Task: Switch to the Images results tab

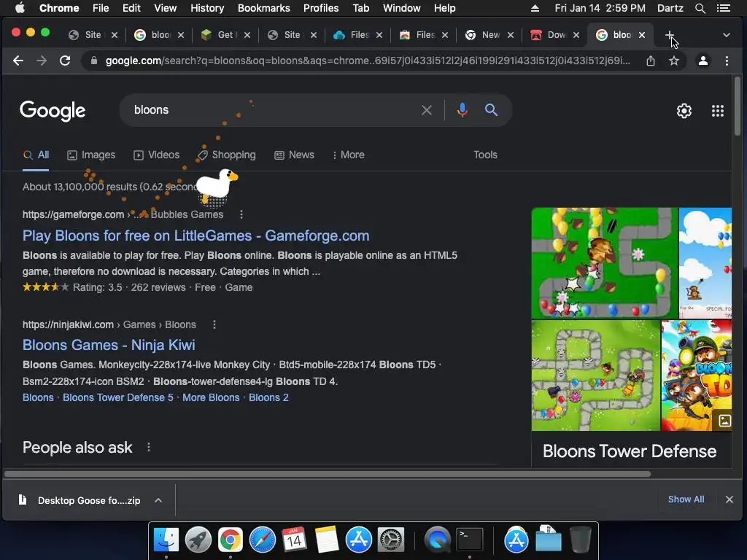Action: pyautogui.click(x=91, y=155)
